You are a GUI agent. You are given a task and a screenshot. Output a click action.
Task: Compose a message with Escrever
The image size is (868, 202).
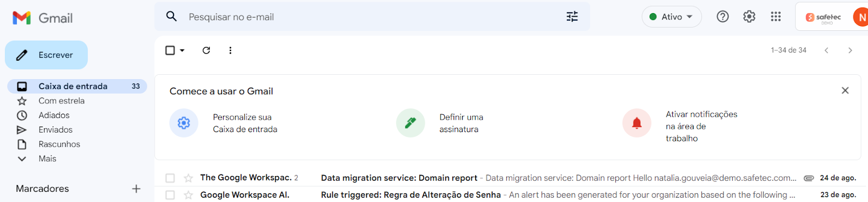[x=46, y=55]
